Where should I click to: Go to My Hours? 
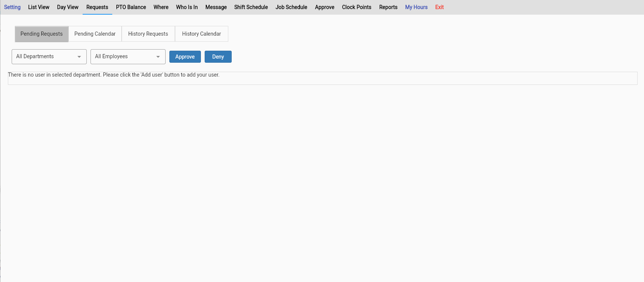coord(416,7)
